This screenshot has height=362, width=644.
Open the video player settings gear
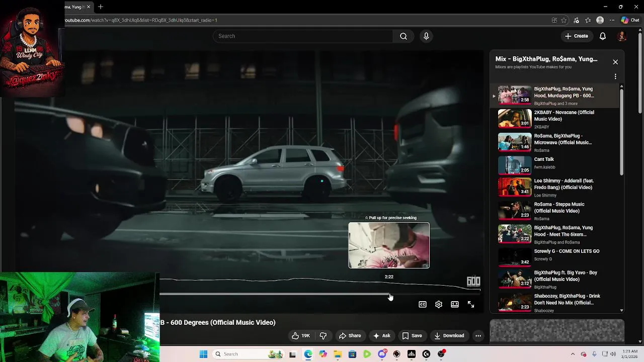(x=439, y=304)
